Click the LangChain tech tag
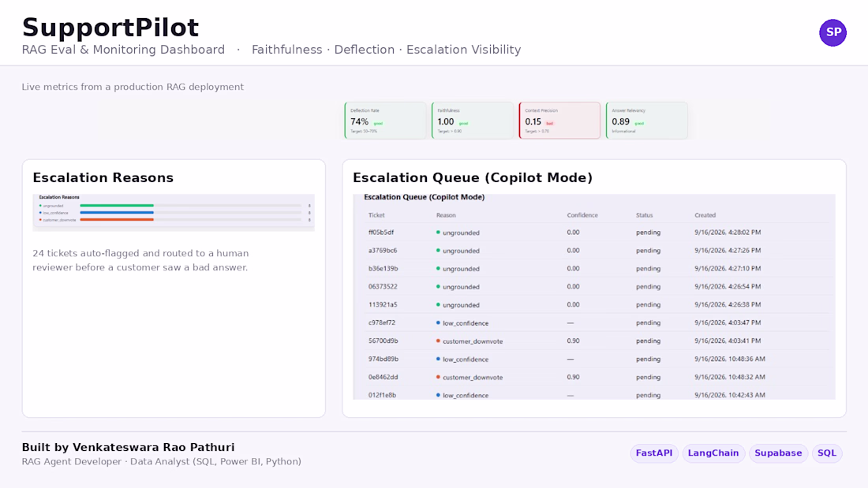868x488 pixels. 713,453
